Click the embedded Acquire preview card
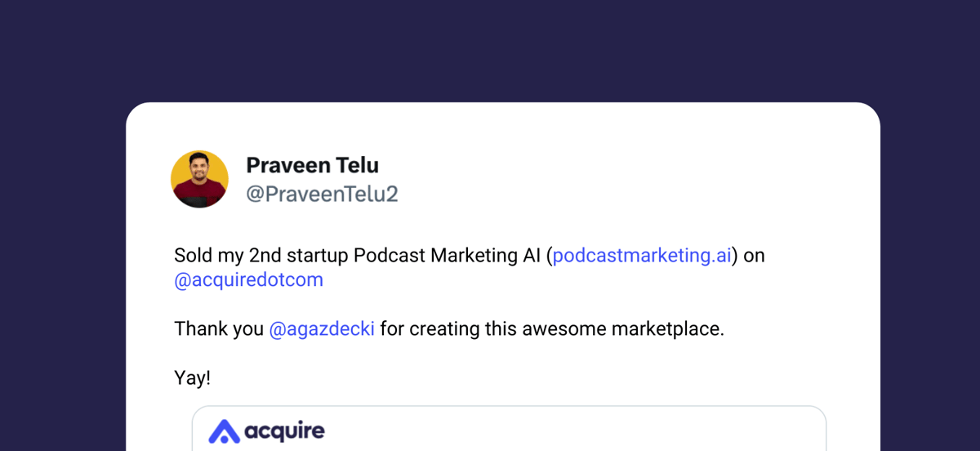The image size is (980, 451). tap(509, 428)
